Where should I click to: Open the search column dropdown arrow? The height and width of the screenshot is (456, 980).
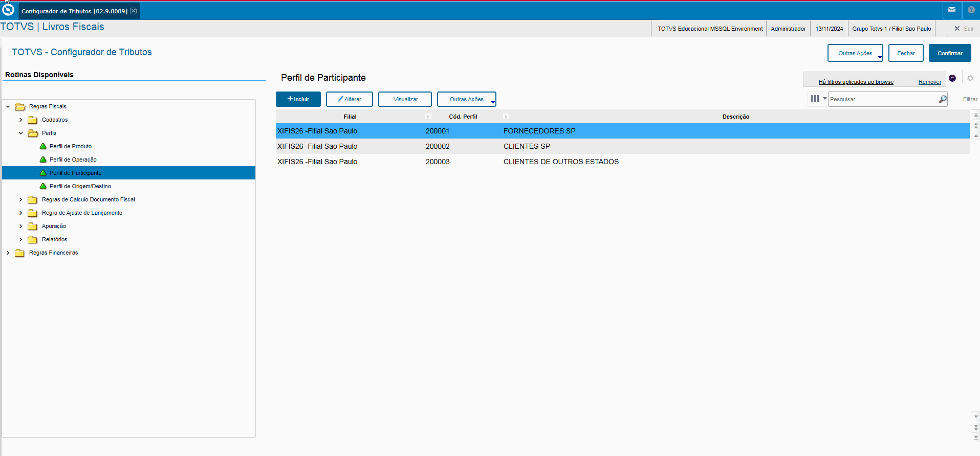(x=824, y=99)
